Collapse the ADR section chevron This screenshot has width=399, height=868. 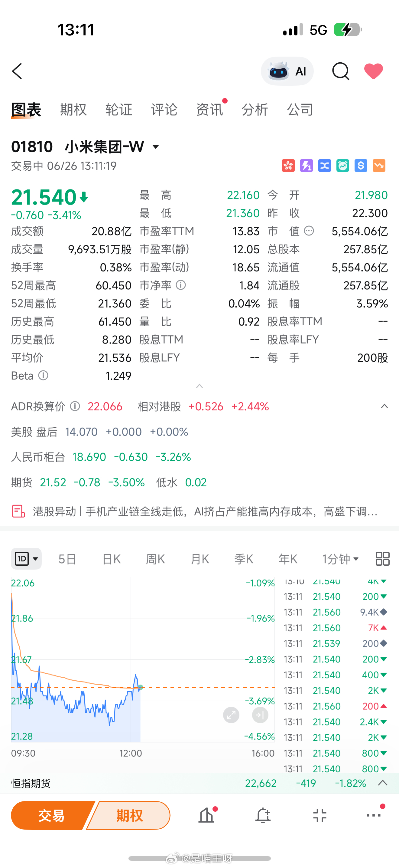tap(384, 406)
